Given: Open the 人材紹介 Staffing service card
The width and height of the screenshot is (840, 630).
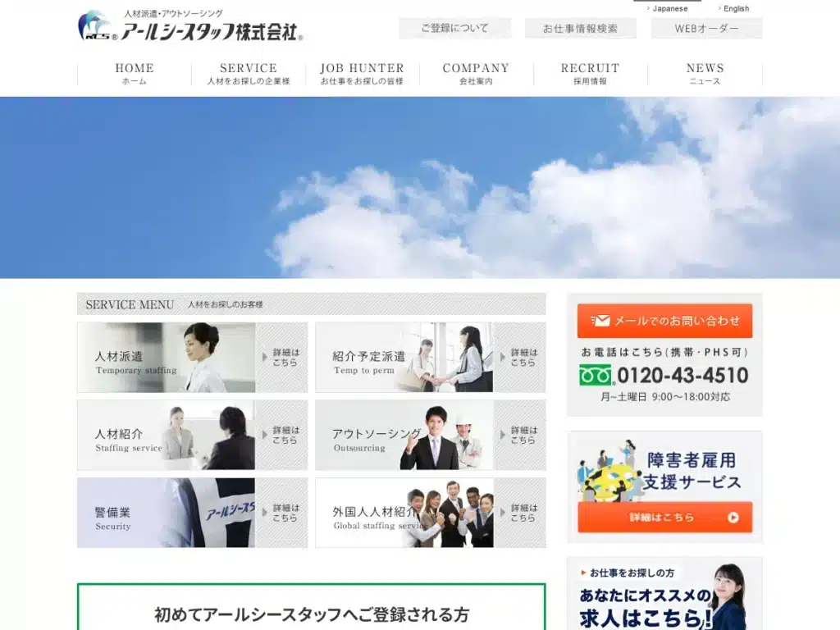Looking at the screenshot, I should (x=192, y=435).
